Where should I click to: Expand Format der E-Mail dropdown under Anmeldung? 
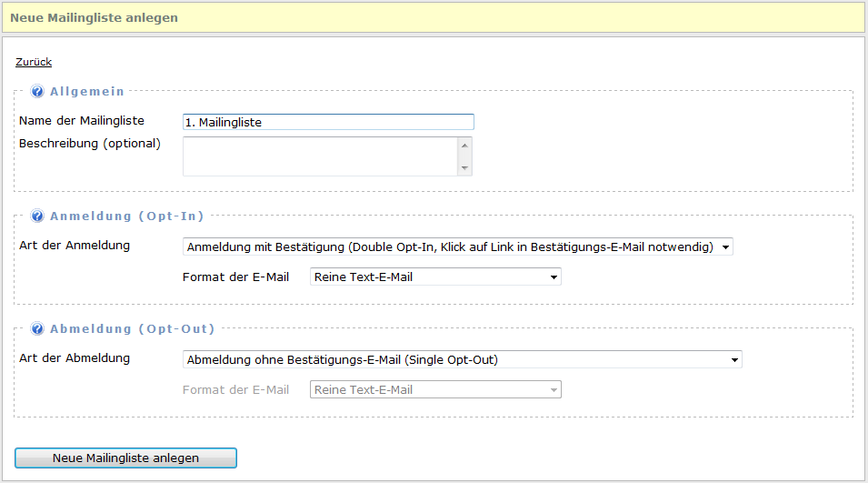435,277
